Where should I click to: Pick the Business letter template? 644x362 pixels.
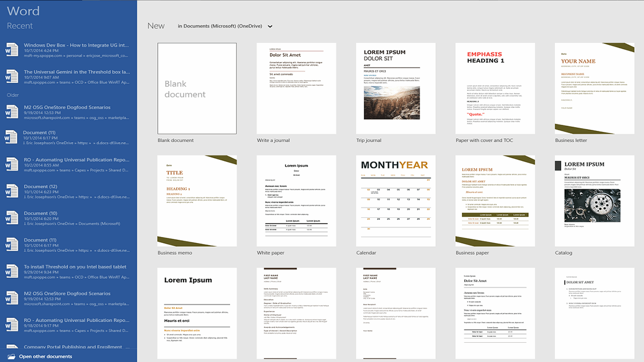point(595,88)
